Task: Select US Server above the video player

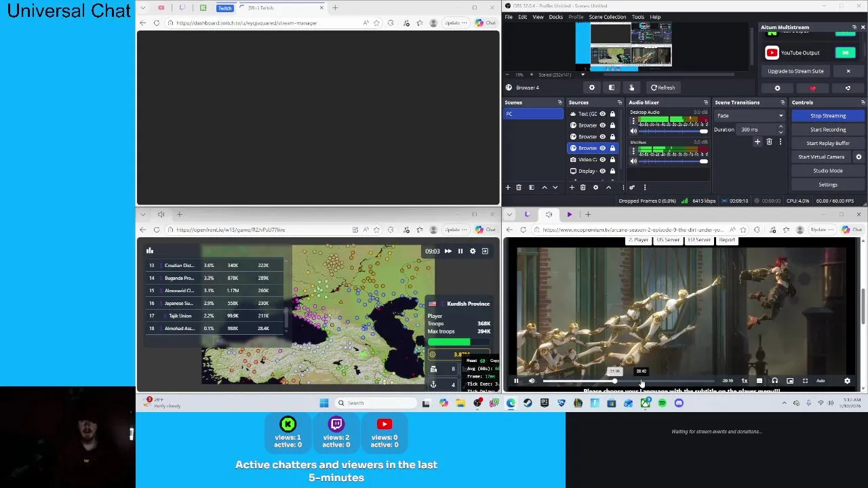Action: coord(668,240)
